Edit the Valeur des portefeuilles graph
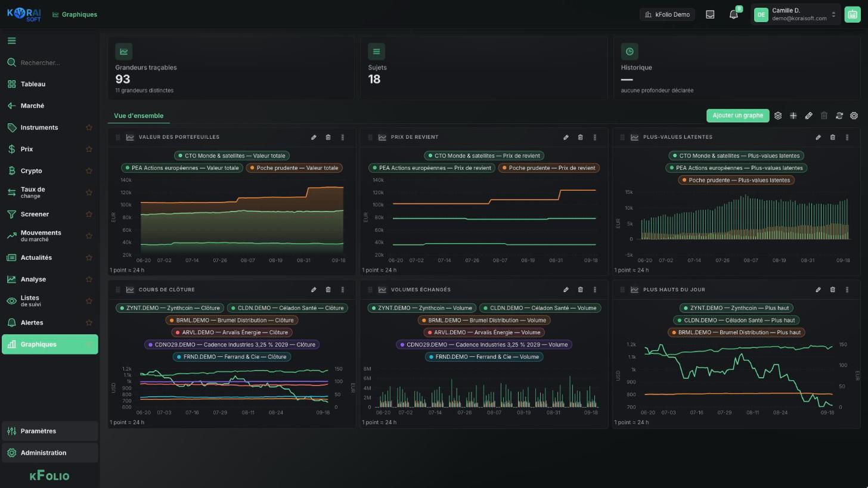868x488 pixels. 314,138
